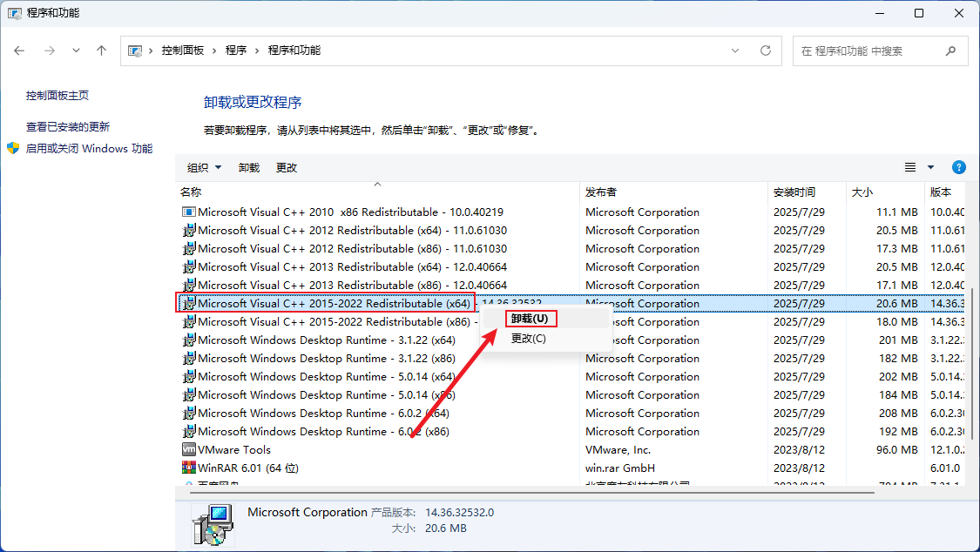Click icon of Desktop Runtime 5.0.14 (x86)
The width and height of the screenshot is (980, 552).
(189, 394)
